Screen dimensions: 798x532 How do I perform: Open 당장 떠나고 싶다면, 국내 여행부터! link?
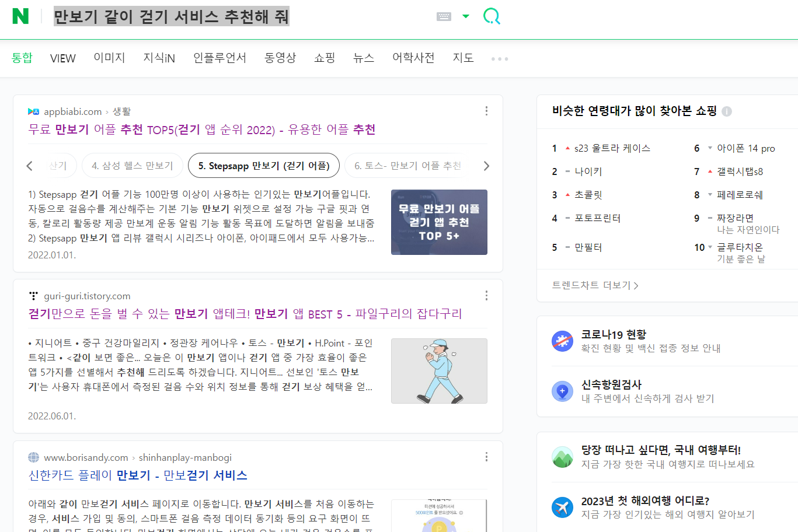[x=661, y=450]
